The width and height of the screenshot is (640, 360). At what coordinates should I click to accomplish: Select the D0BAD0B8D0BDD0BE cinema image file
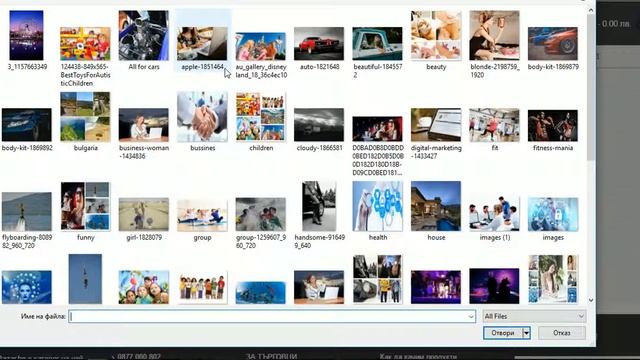point(377,129)
